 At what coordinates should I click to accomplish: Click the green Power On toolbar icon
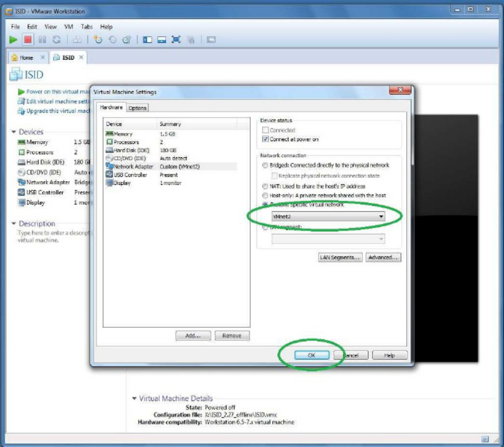[13, 40]
